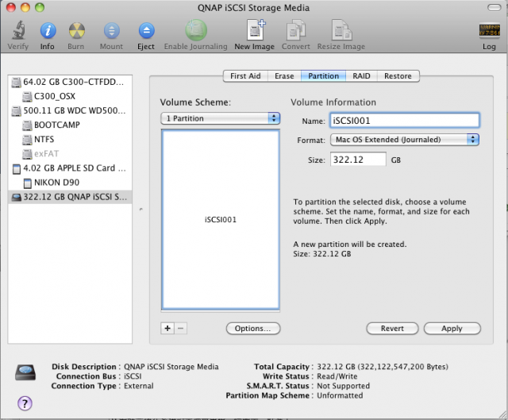Select NTFS volume label

pyautogui.click(x=44, y=140)
